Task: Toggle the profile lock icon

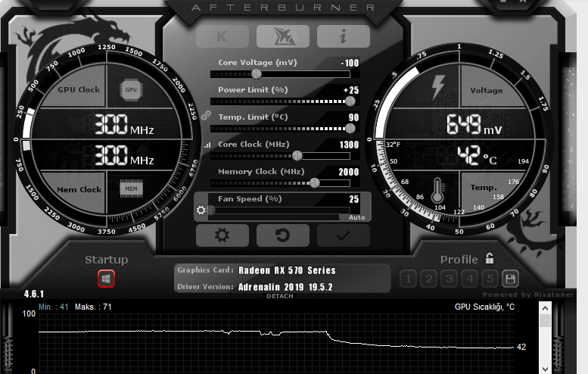Action: [x=490, y=258]
